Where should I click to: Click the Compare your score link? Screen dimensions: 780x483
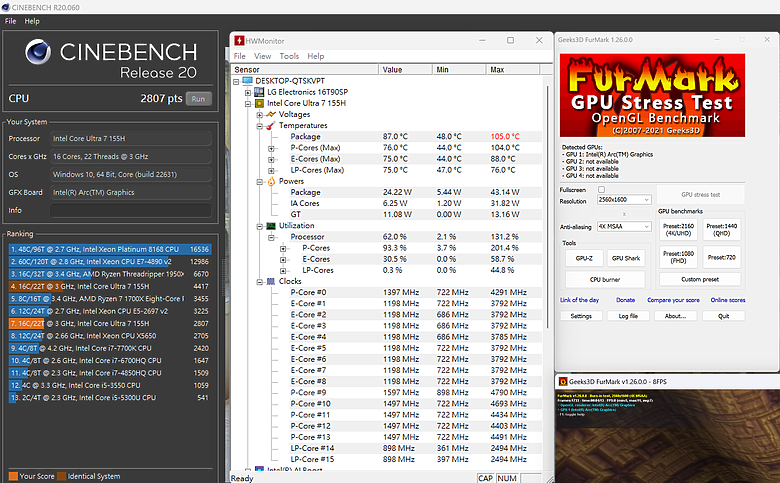click(x=673, y=300)
